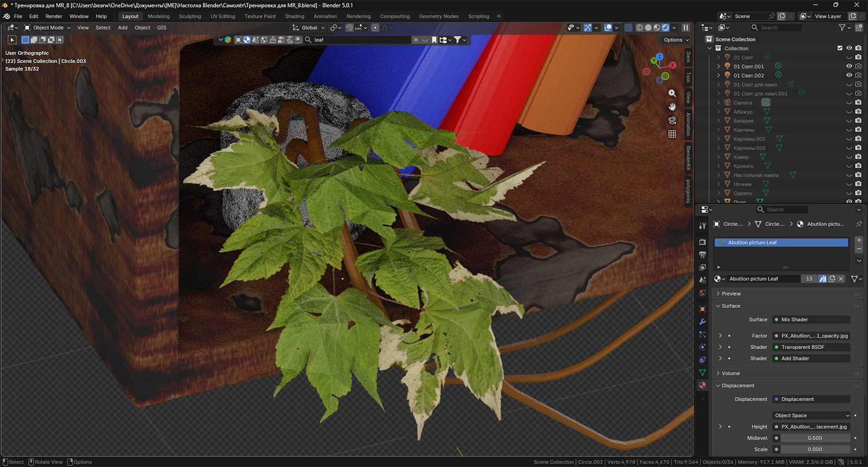Click the Mix Shader surface button

click(811, 320)
